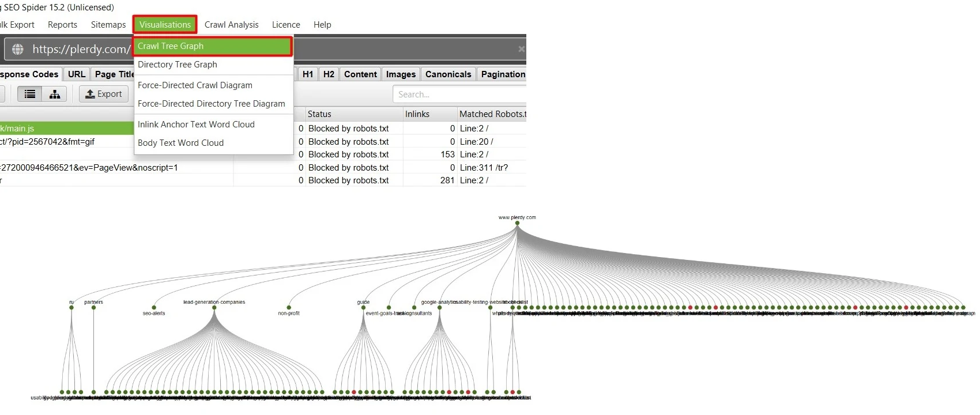
Task: Open the Crawl Analysis menu
Action: click(231, 25)
